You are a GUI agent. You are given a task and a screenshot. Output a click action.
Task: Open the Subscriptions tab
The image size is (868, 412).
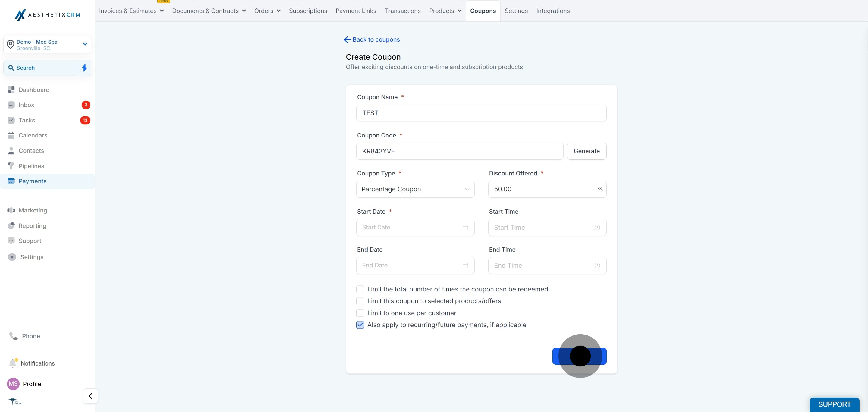(x=308, y=11)
